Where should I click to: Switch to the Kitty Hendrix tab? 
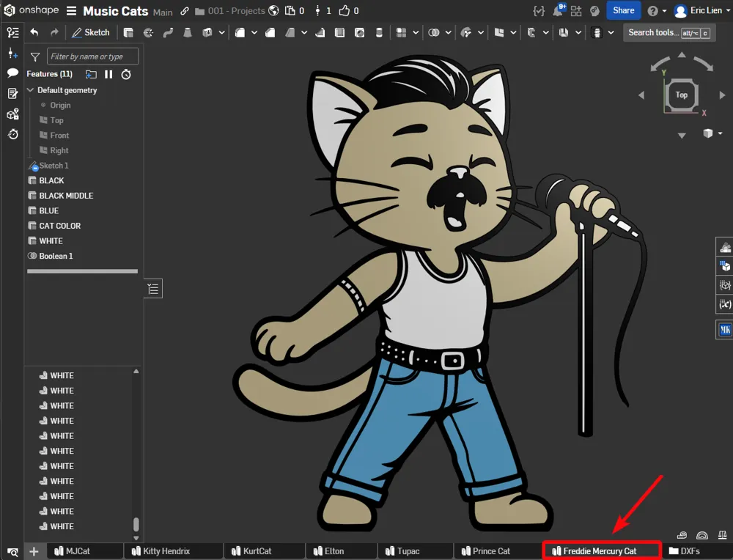tap(161, 551)
